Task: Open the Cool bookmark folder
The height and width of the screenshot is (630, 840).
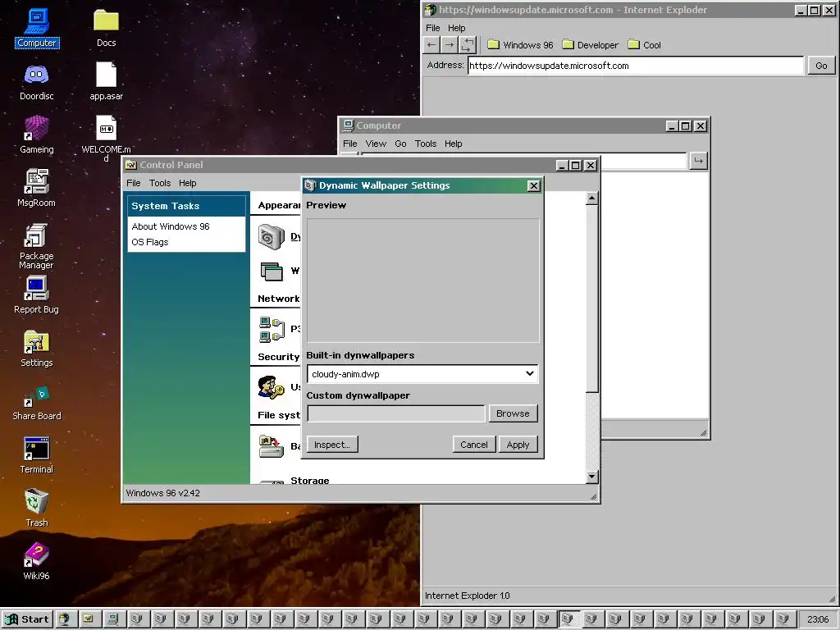Action: tap(644, 45)
